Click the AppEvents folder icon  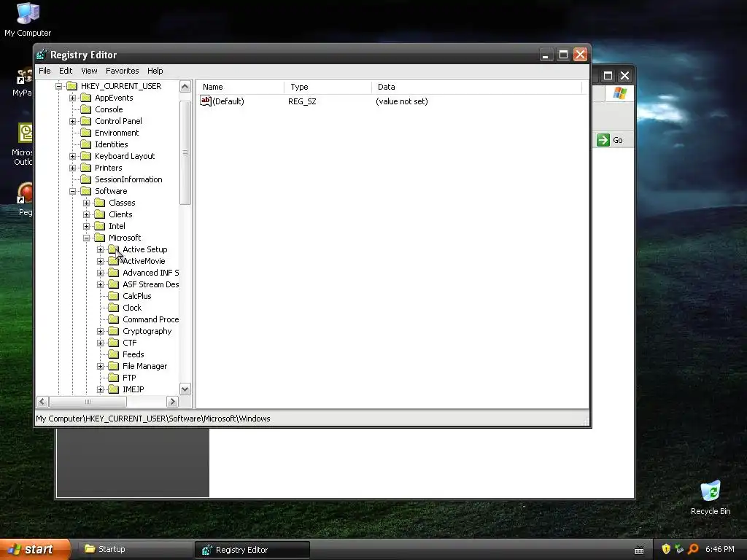point(86,98)
